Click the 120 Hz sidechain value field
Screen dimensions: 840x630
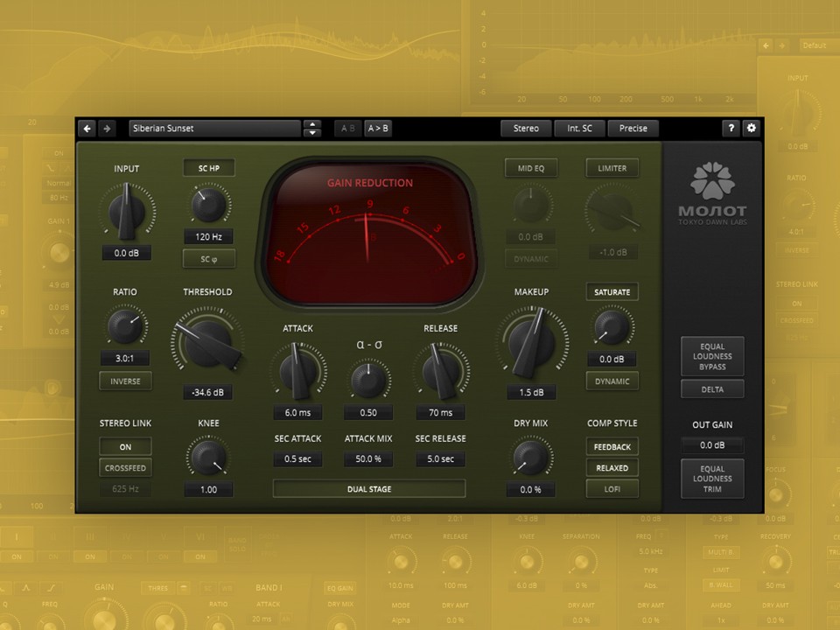[x=209, y=237]
